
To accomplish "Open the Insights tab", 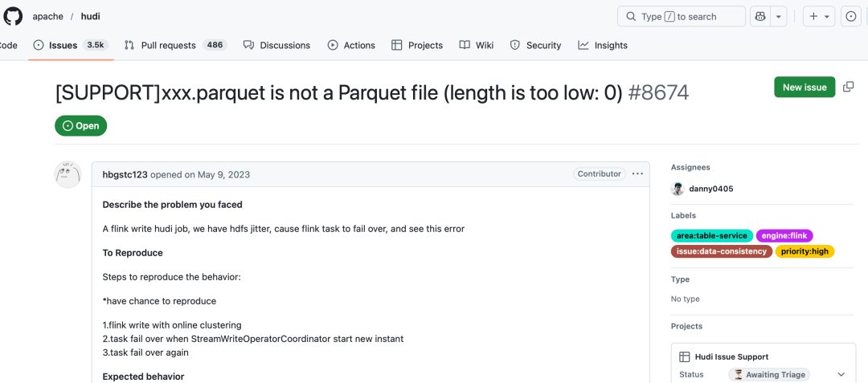I will 602,45.
